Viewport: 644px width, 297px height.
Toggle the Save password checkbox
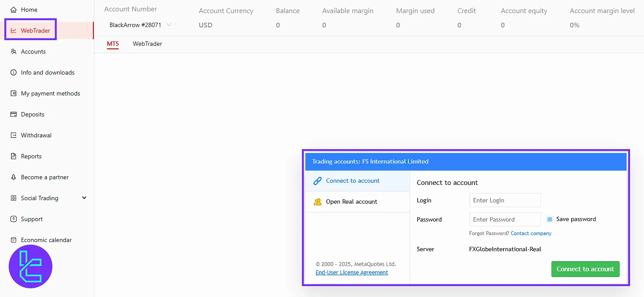pos(550,219)
